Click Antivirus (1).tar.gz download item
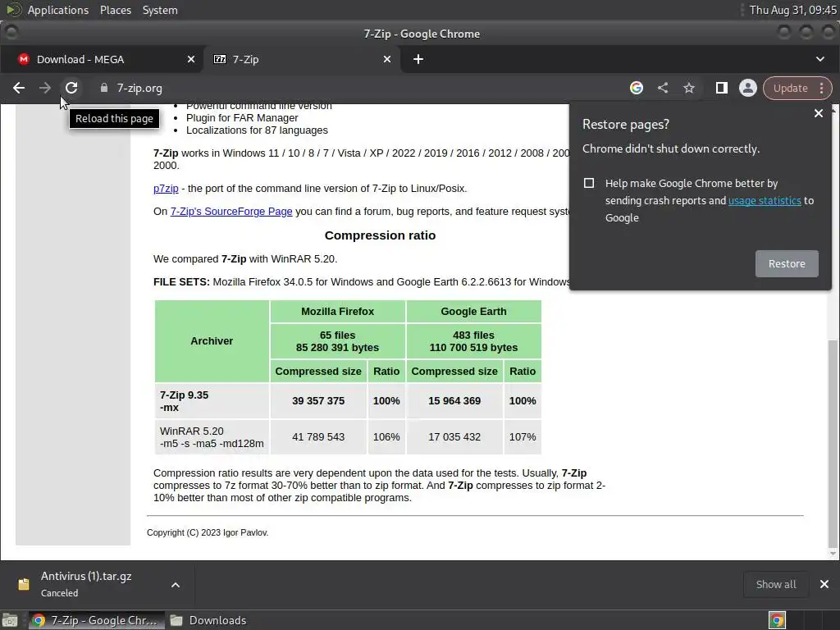840x630 pixels. coord(85,584)
